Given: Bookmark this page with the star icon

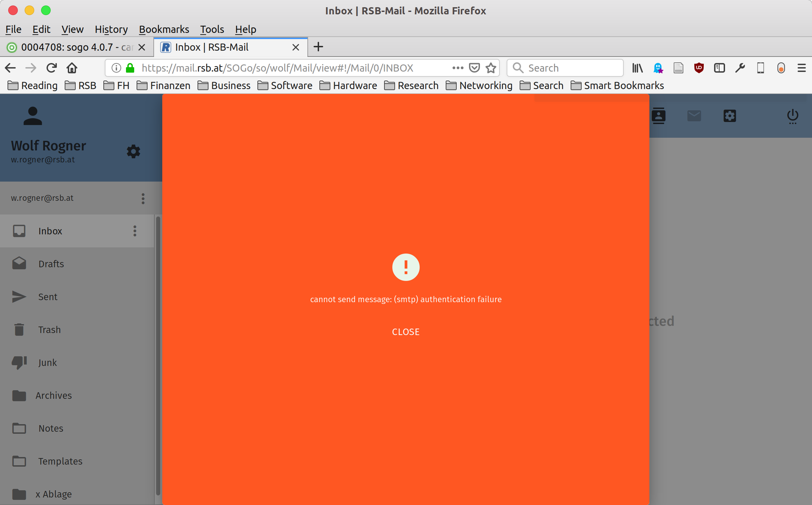Looking at the screenshot, I should click(491, 68).
